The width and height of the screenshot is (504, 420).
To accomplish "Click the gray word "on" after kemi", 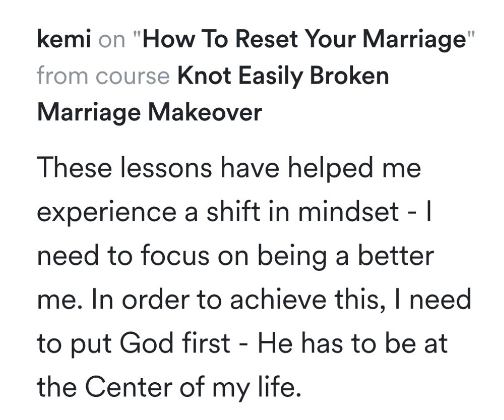I will 111,40.
